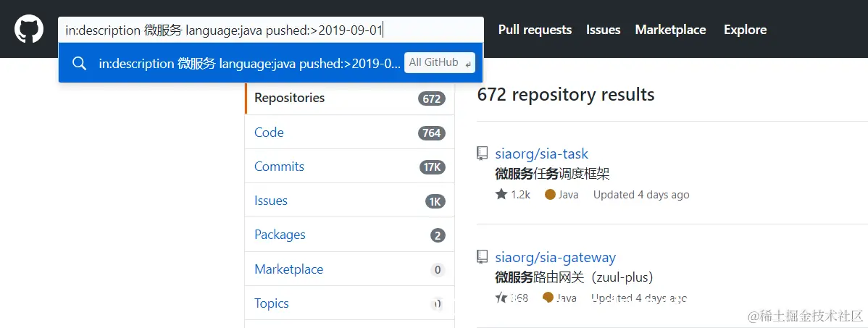Go to Marketplace in the header
This screenshot has width=868, height=328.
coord(670,30)
